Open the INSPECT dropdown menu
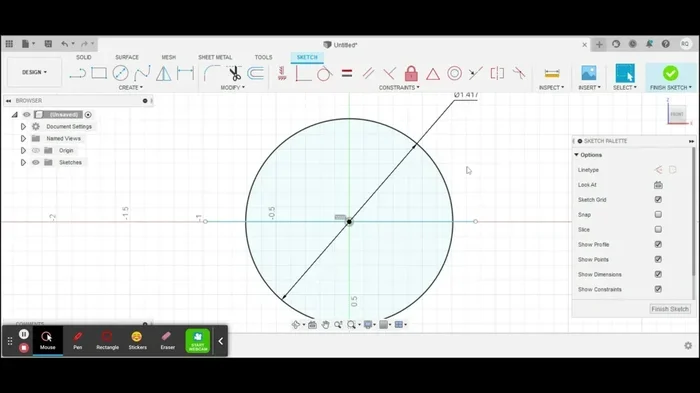Viewport: 700px width, 393px height. tap(551, 88)
